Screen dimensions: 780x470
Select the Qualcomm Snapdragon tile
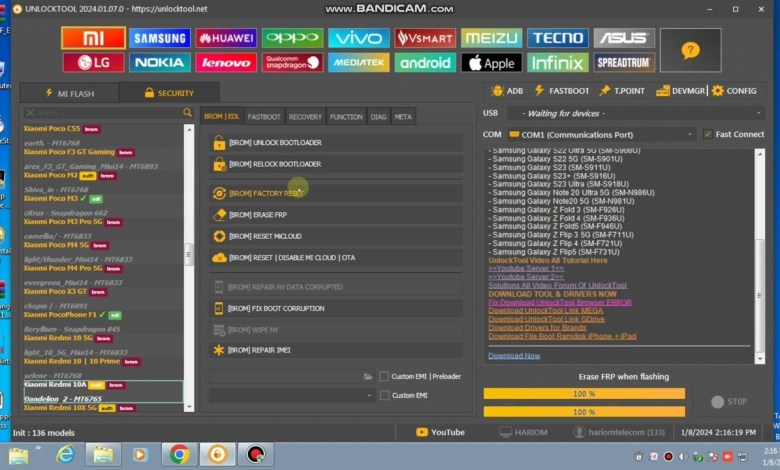point(292,63)
